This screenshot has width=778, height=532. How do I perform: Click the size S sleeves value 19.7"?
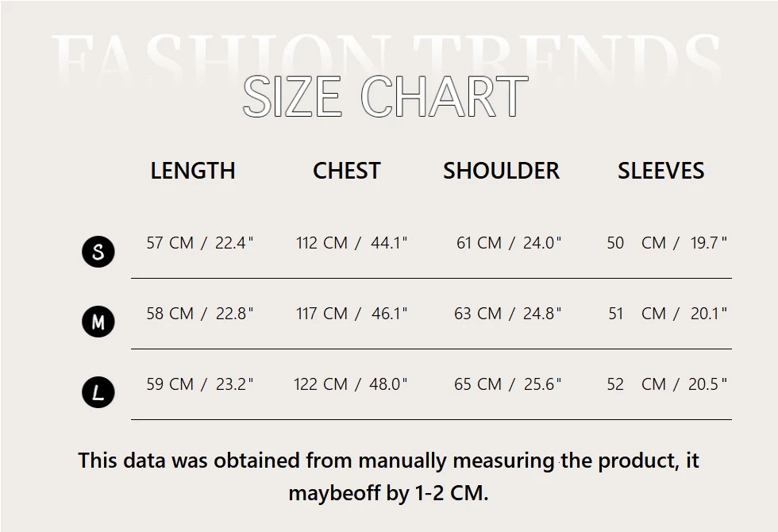click(708, 243)
